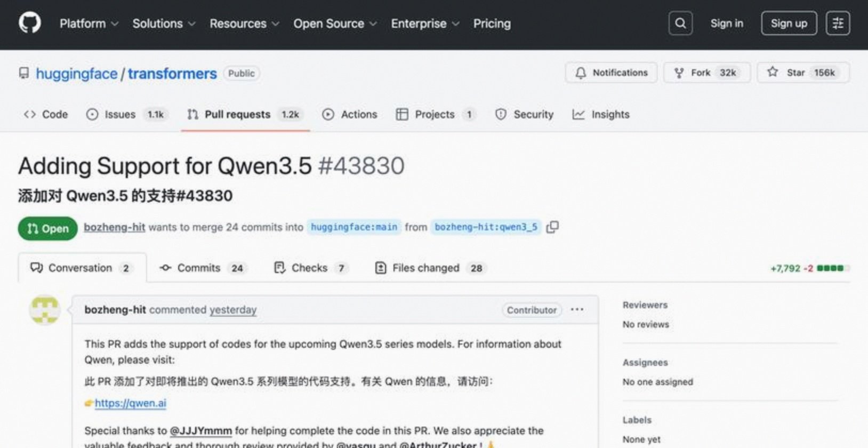Expand the Platform menu

click(x=89, y=23)
